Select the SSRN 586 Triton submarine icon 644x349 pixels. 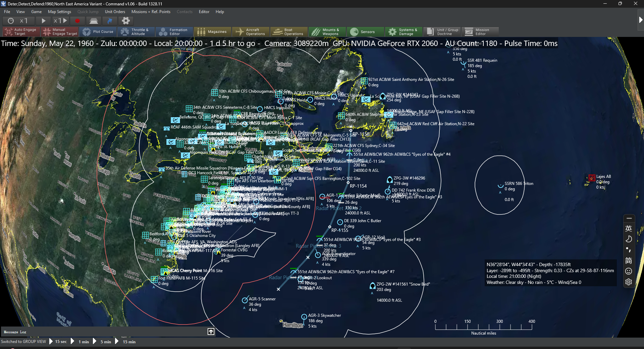tap(500, 185)
